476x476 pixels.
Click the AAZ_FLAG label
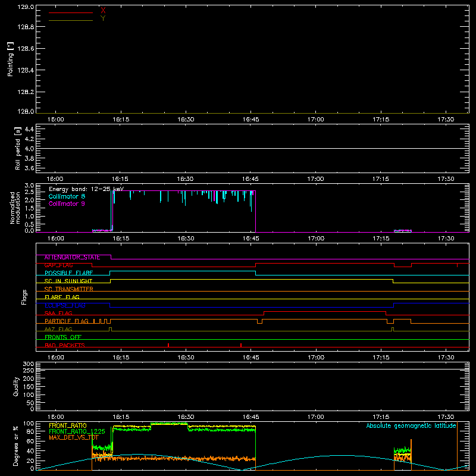pos(58,330)
